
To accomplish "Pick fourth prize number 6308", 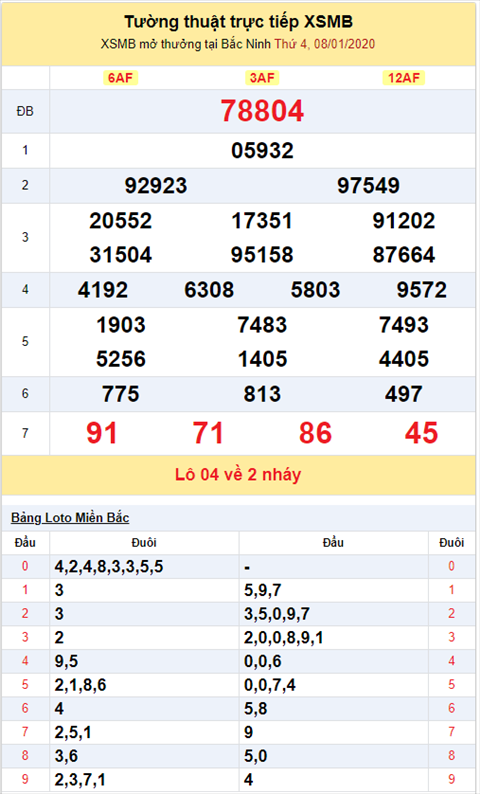I will [x=209, y=291].
